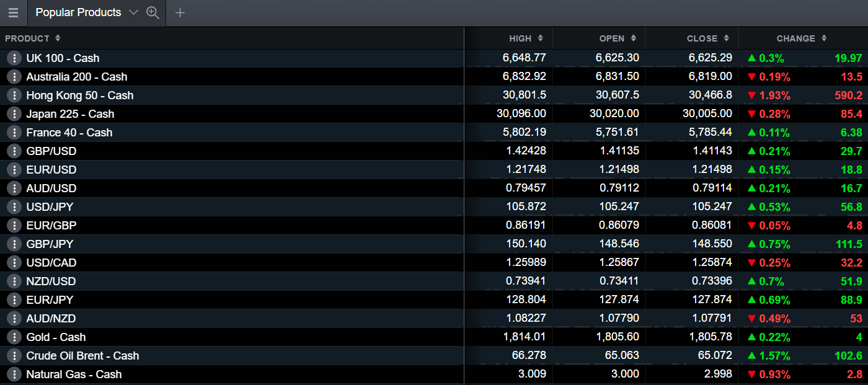Open options menu for UK 100 - Cash
Viewport: 868px width, 385px height.
click(14, 58)
